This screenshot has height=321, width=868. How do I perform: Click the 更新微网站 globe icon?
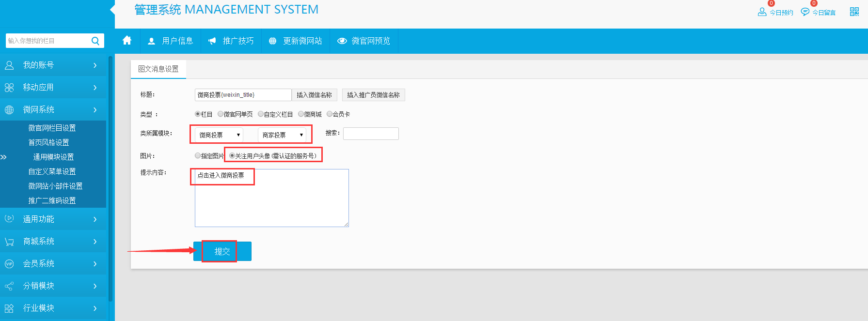[272, 41]
